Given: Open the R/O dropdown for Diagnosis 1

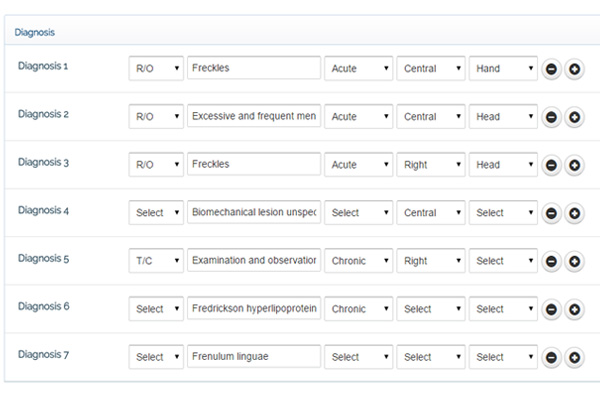Looking at the screenshot, I should [156, 69].
